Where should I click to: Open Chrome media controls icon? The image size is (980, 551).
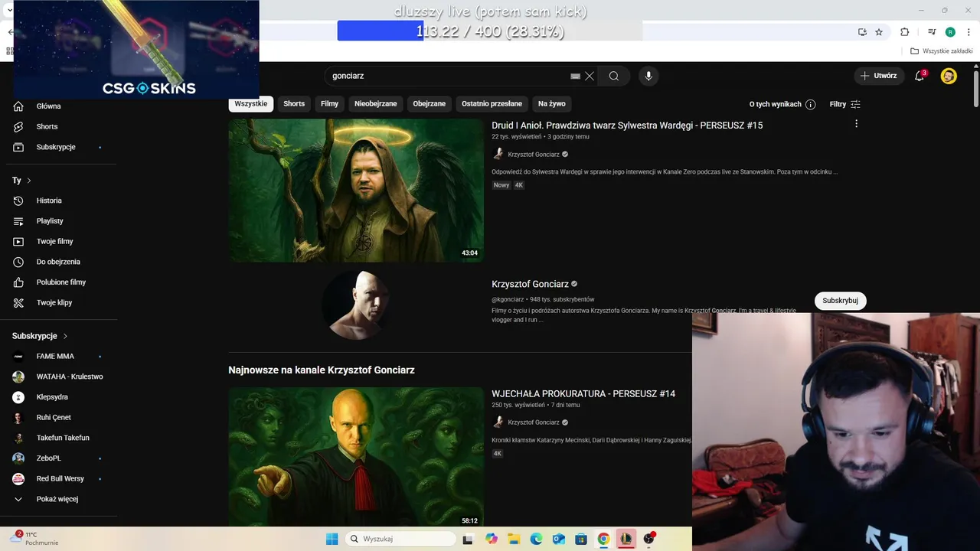[932, 32]
